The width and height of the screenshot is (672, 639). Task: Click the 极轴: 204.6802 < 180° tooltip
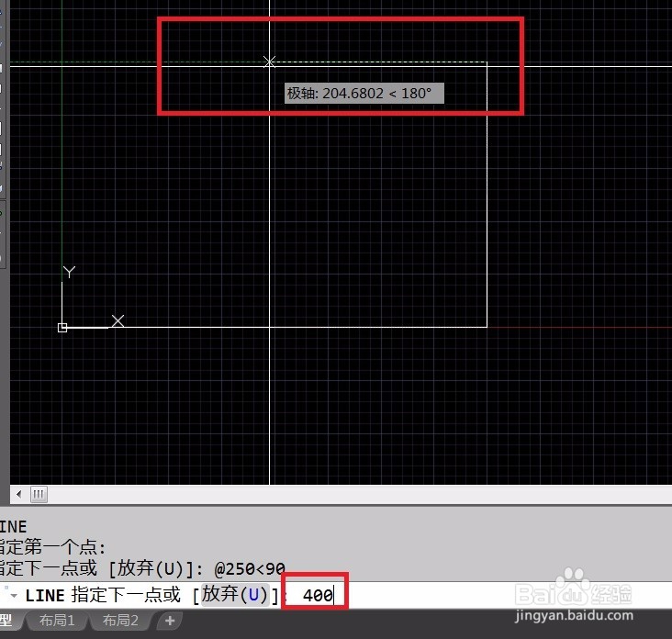[x=364, y=93]
